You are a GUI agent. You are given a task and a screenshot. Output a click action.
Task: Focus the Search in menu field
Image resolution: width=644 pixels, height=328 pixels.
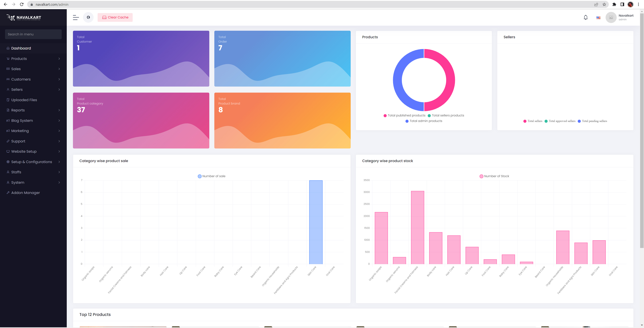(x=33, y=34)
